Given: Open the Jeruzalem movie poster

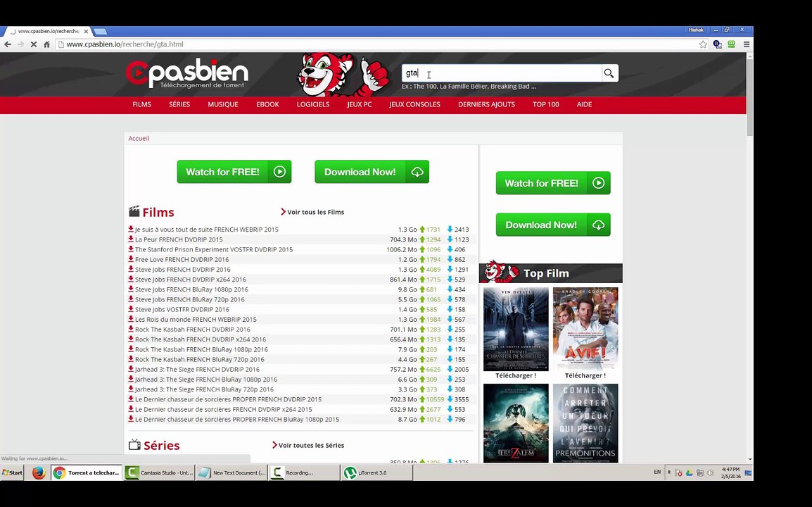Looking at the screenshot, I should 516,423.
